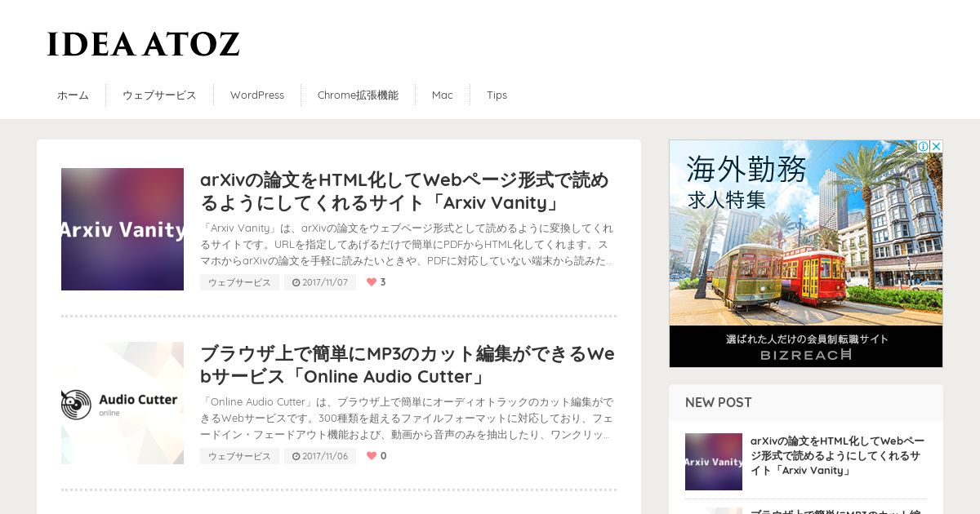Image resolution: width=980 pixels, height=514 pixels.
Task: Select the Mac navigation item
Action: pos(443,95)
